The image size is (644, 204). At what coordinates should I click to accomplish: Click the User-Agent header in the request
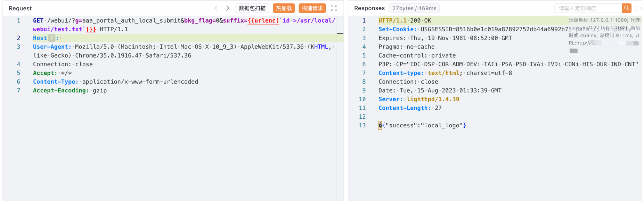tap(52, 46)
